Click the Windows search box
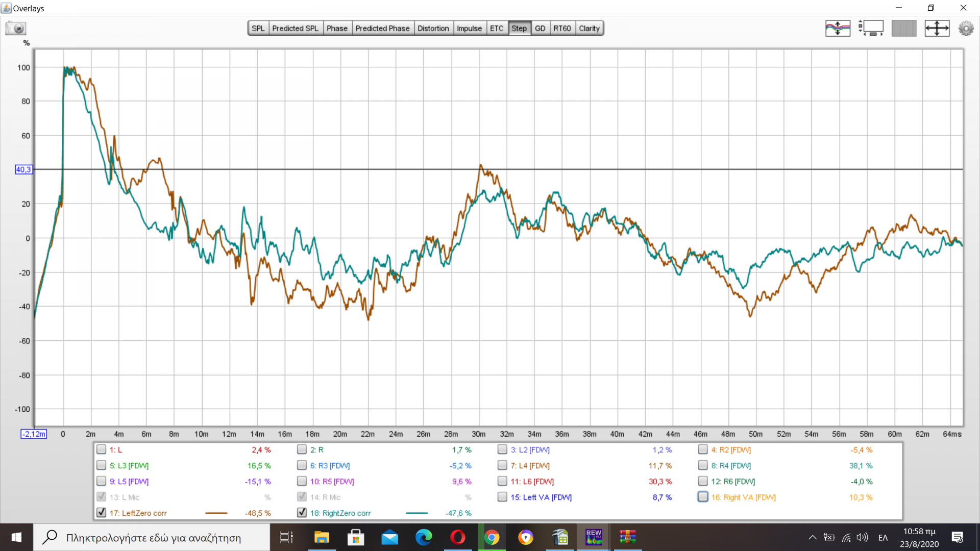 coord(152,537)
